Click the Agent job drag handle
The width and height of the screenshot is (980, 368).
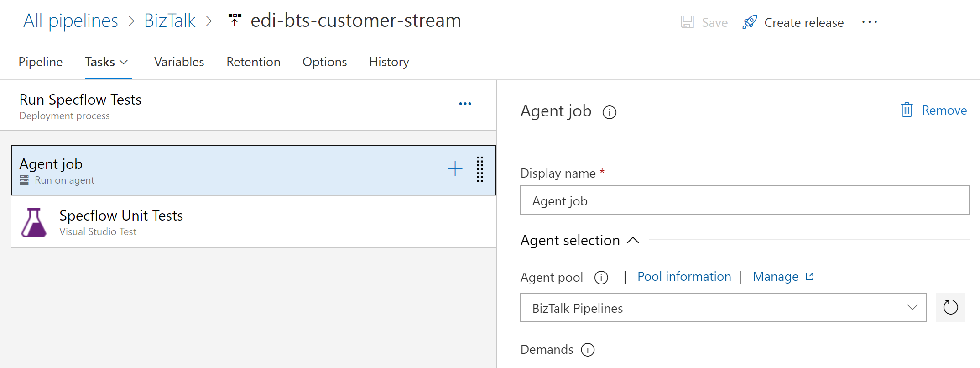tap(480, 169)
